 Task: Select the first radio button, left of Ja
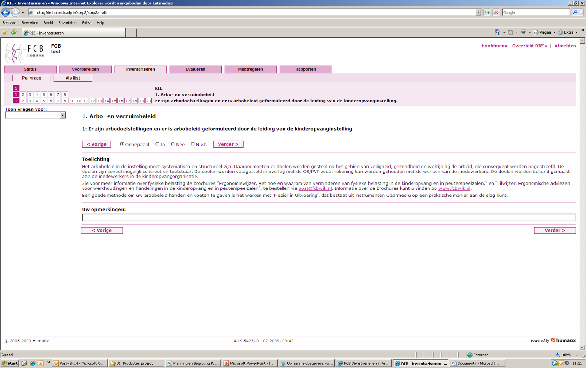pos(122,144)
